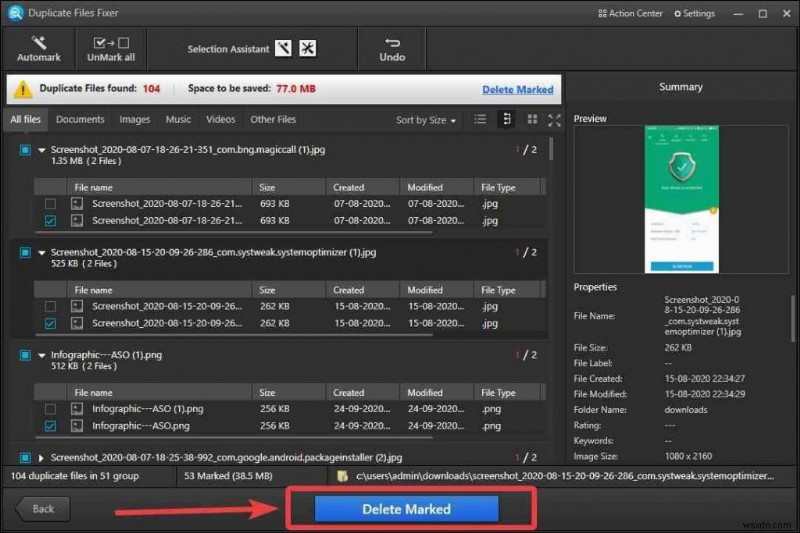The width and height of the screenshot is (800, 533).
Task: Click the Duplicate Files Fixer app logo
Action: 15,13
